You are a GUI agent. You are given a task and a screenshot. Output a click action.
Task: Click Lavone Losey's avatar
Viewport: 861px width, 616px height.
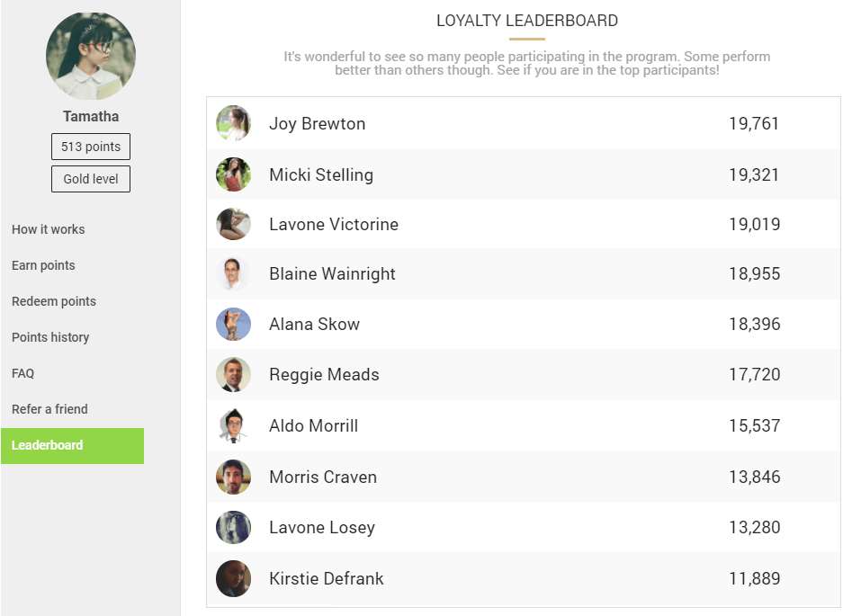pos(233,527)
